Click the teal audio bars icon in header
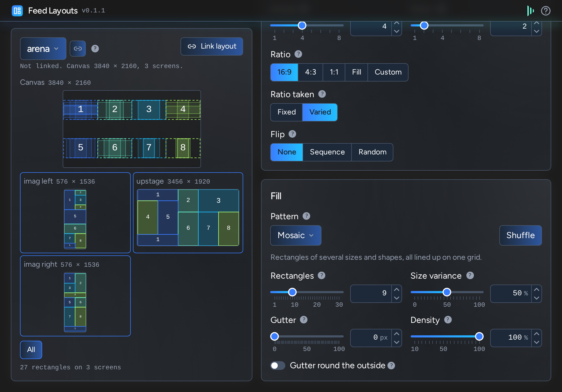The width and height of the screenshot is (562, 392). 530,11
